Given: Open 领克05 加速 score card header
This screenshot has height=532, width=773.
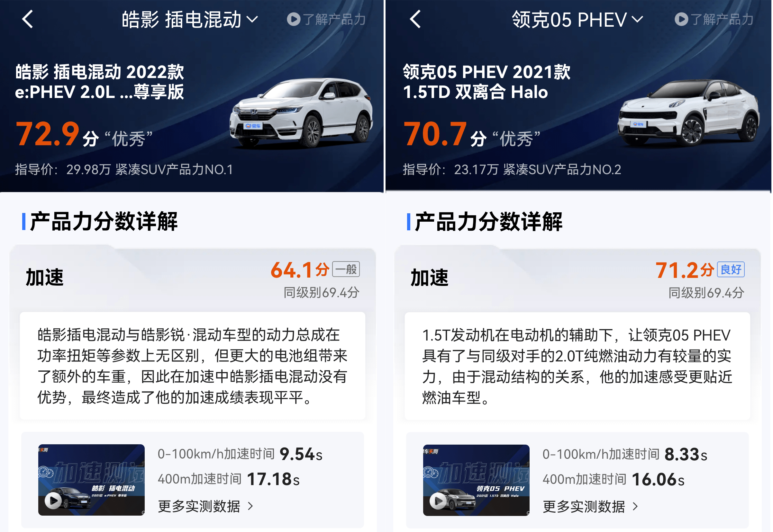Looking at the screenshot, I should (577, 279).
